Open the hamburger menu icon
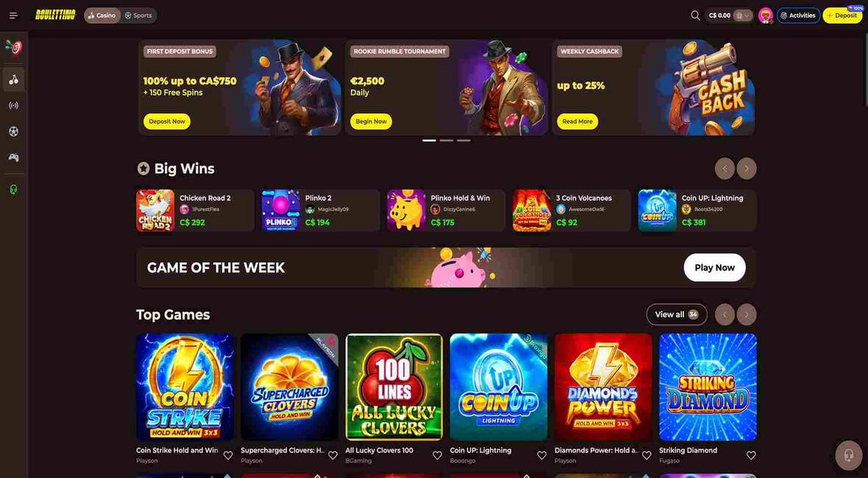 14,15
